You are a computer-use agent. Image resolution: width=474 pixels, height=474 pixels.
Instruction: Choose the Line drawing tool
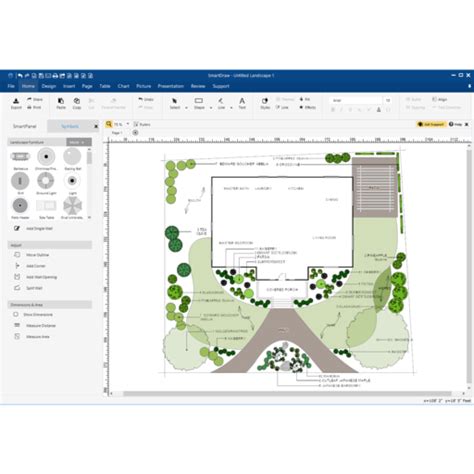(x=221, y=103)
